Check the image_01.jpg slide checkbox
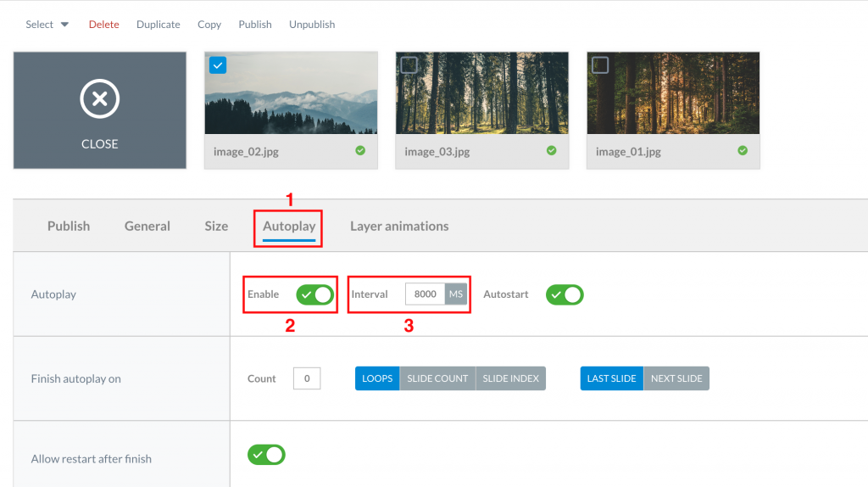This screenshot has width=868, height=487. tap(601, 65)
